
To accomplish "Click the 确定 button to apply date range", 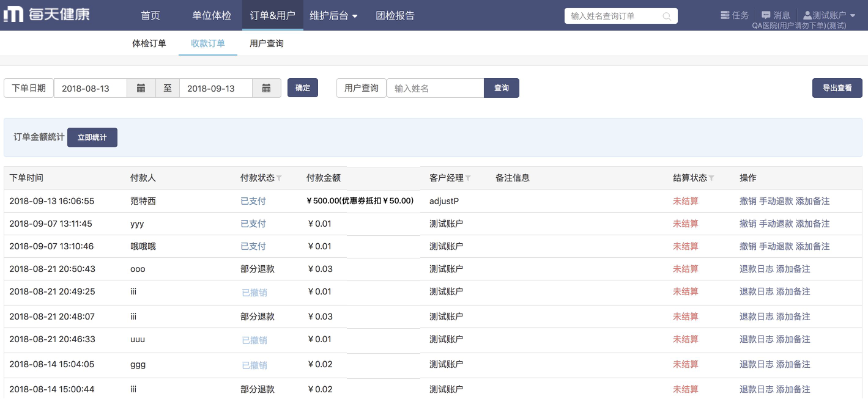I will tap(303, 88).
